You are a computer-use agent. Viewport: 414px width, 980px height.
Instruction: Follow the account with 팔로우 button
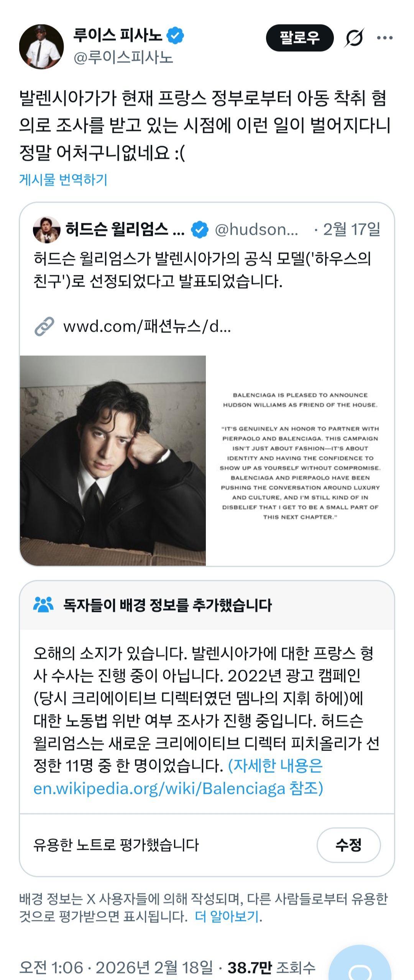(x=300, y=38)
